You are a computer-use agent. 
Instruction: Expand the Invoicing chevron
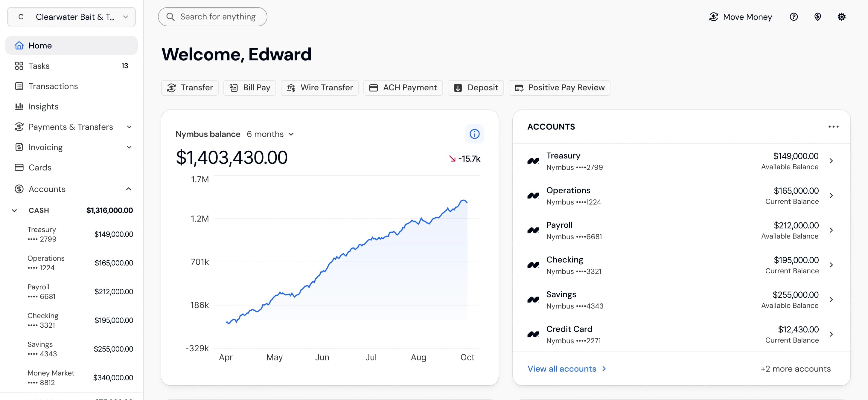click(129, 147)
